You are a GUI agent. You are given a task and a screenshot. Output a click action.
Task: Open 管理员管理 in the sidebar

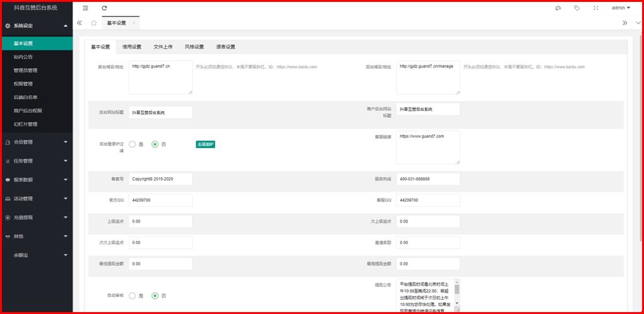coord(26,70)
